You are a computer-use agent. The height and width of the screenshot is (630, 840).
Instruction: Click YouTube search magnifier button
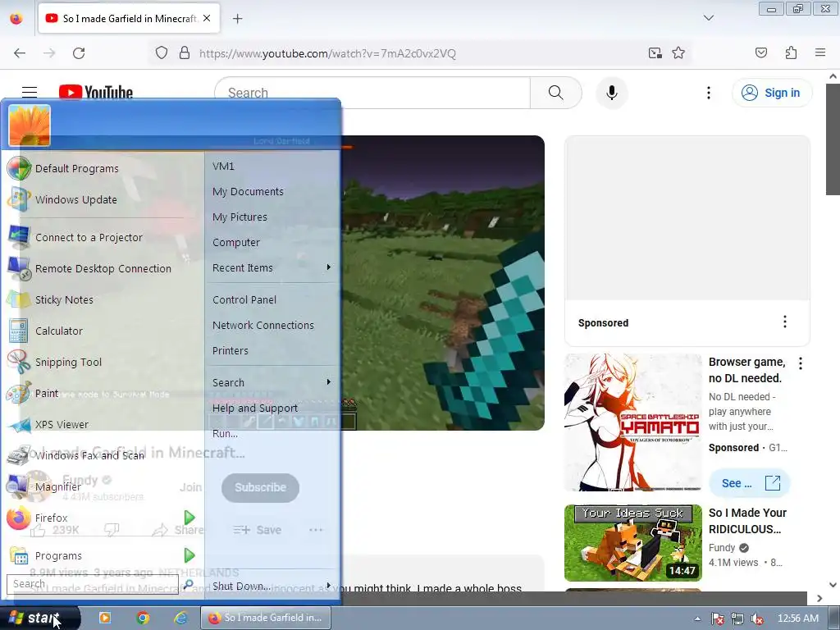pyautogui.click(x=556, y=93)
